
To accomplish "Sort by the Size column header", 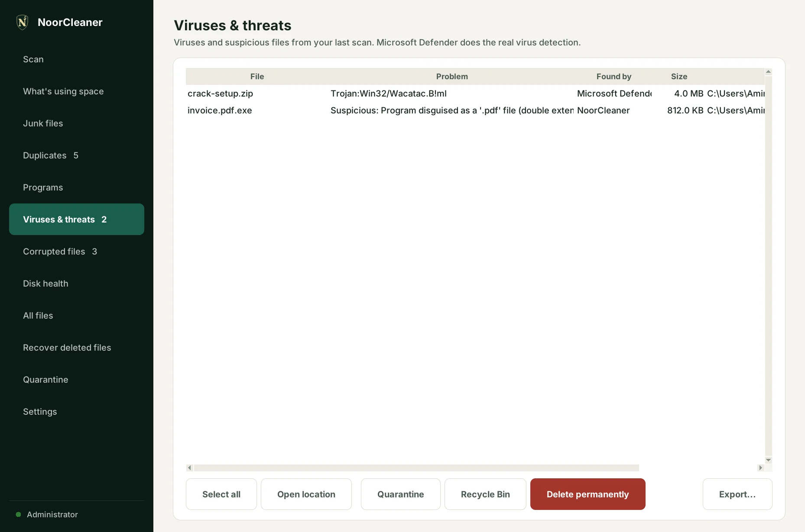I will 679,77.
